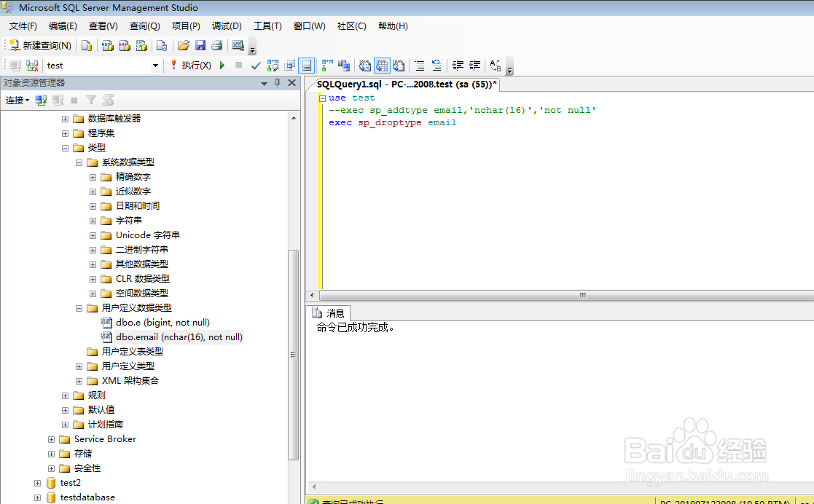This screenshot has width=814, height=504.
Task: Display the estimated execution plan
Action: (273, 66)
